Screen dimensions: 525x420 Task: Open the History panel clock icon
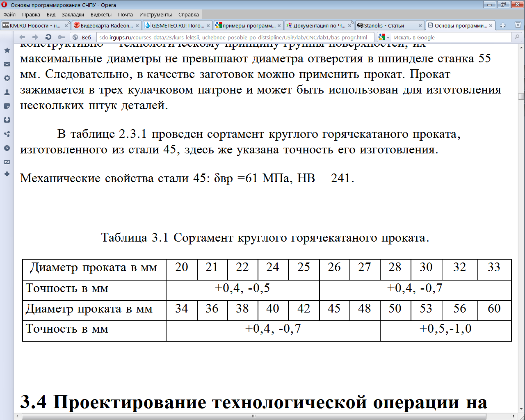pos(7,148)
